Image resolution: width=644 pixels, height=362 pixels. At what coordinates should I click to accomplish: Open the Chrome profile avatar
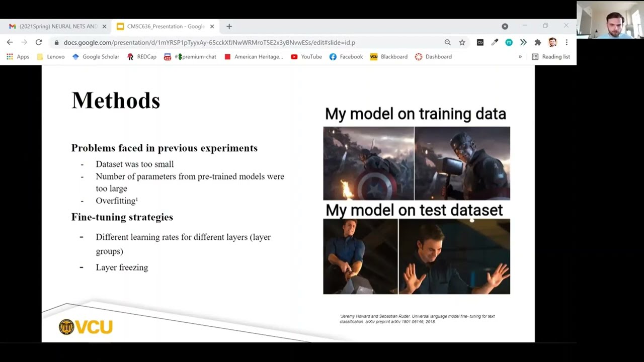pos(552,43)
